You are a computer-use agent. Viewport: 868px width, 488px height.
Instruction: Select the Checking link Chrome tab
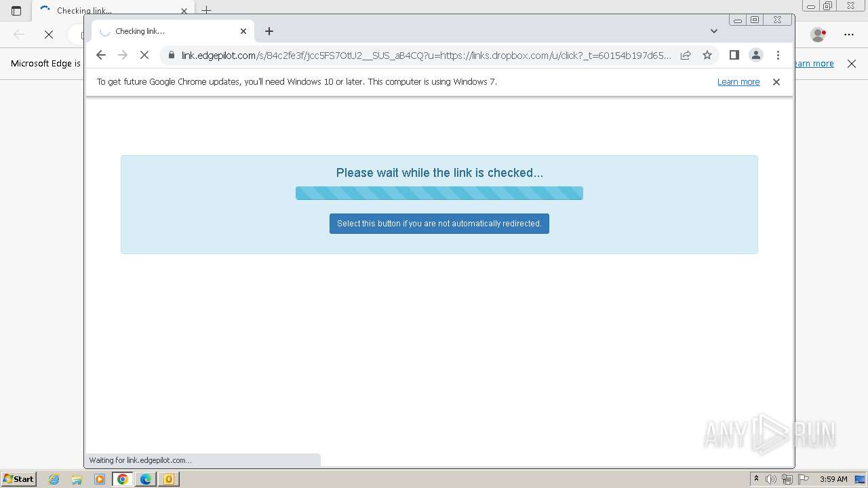(172, 31)
